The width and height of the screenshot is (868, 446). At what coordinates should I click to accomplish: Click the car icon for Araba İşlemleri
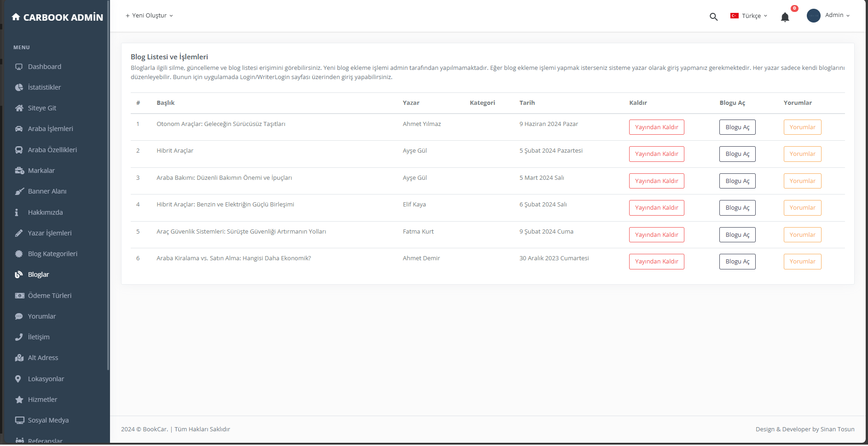[19, 129]
